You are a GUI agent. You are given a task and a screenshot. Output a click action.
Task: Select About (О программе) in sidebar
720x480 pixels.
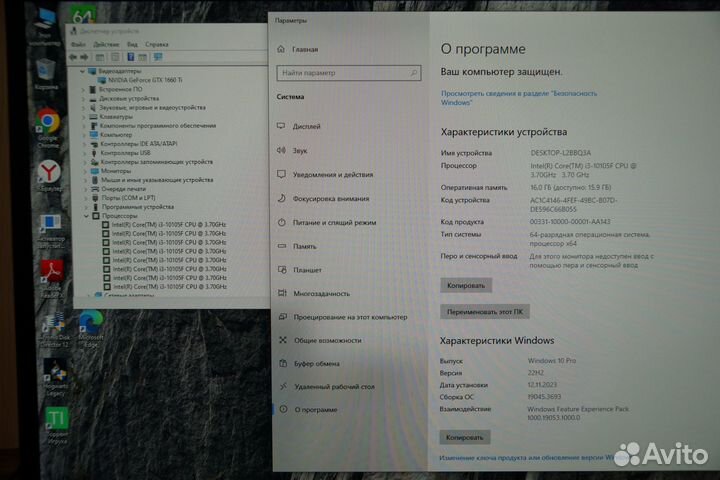[316, 410]
